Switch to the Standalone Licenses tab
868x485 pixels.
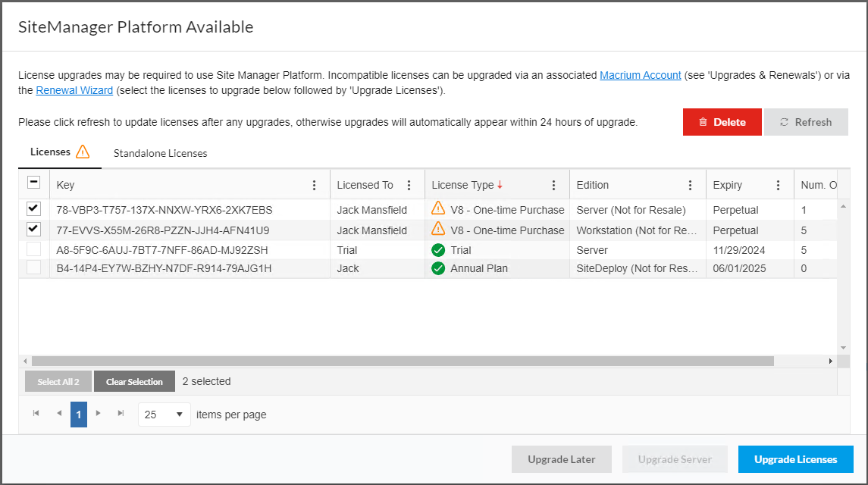tap(160, 152)
